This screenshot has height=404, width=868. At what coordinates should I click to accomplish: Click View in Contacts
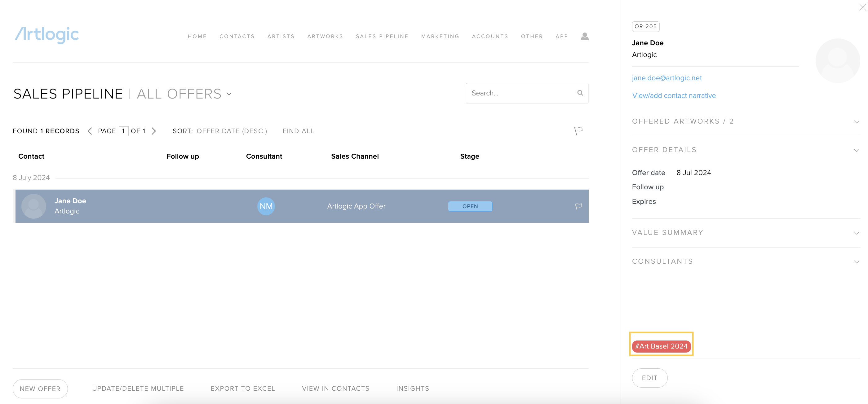point(336,389)
